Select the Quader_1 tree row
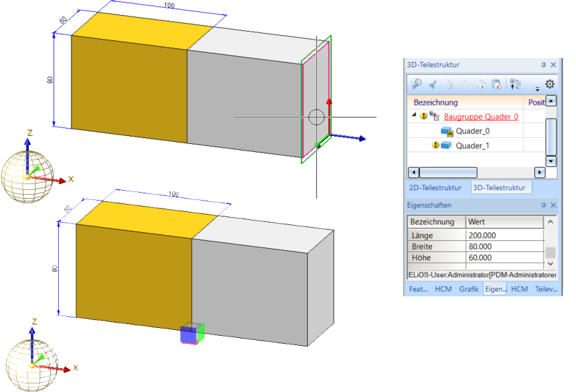 click(x=472, y=146)
